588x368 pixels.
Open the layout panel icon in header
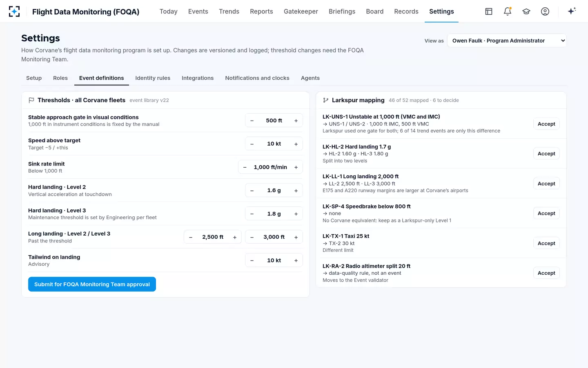pos(489,11)
